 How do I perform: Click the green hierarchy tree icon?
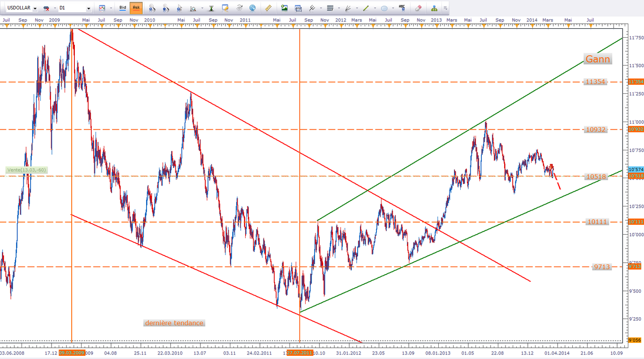(x=434, y=8)
